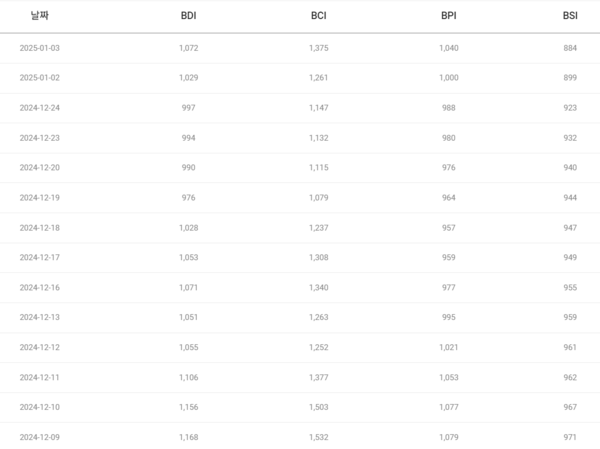Click BCI value 1,115 for 2024-12-20
The image size is (600, 449).
coord(319,168)
